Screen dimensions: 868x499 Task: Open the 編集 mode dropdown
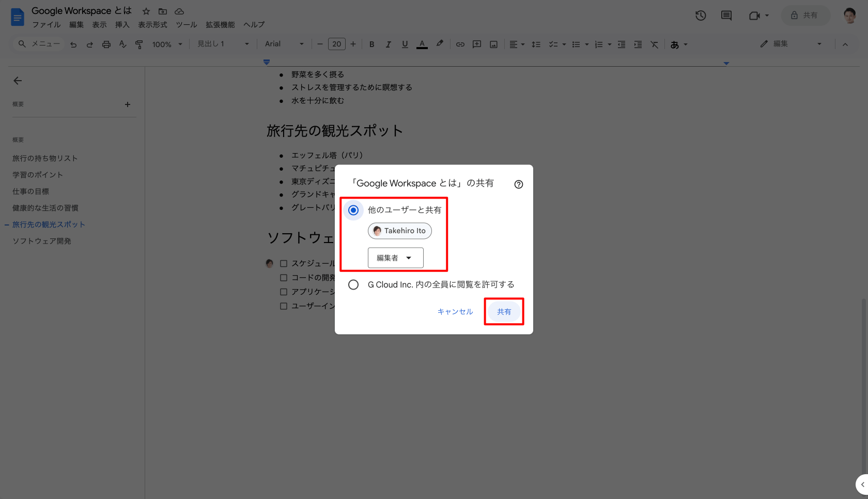791,44
